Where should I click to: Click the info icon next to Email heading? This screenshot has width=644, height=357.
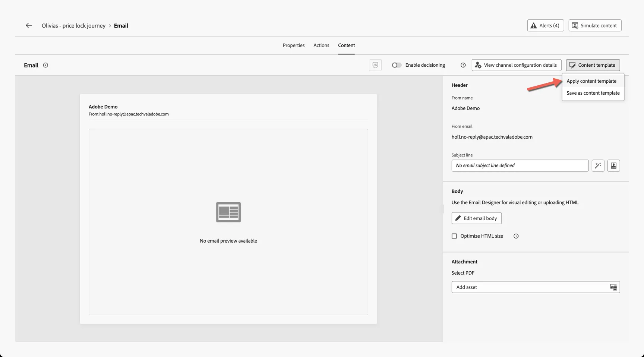45,65
